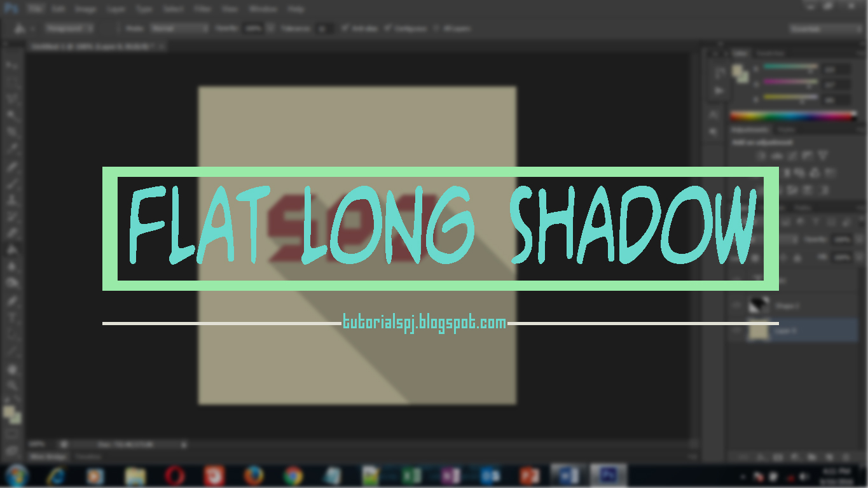Select the Layer 0 thumbnail
This screenshot has height=488, width=868.
758,330
